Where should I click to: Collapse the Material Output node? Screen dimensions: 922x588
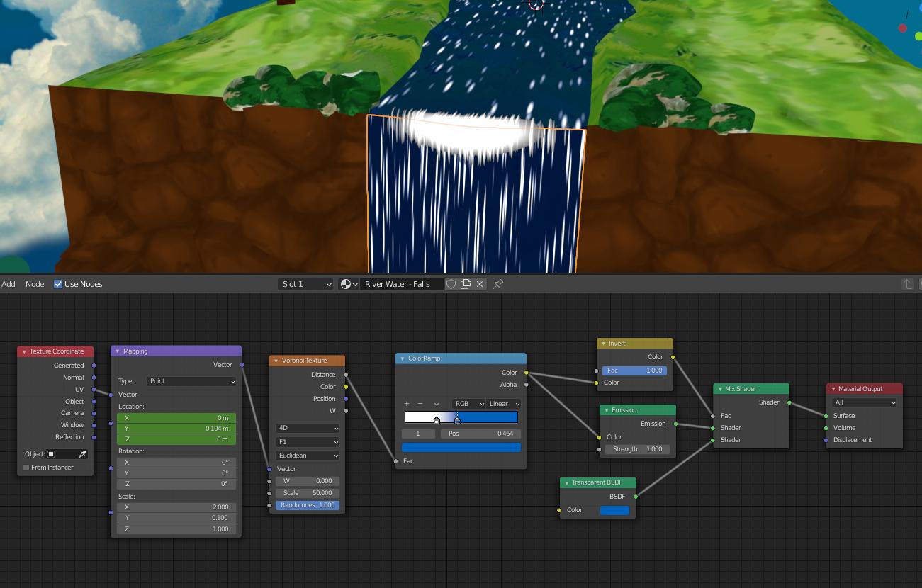(x=833, y=389)
